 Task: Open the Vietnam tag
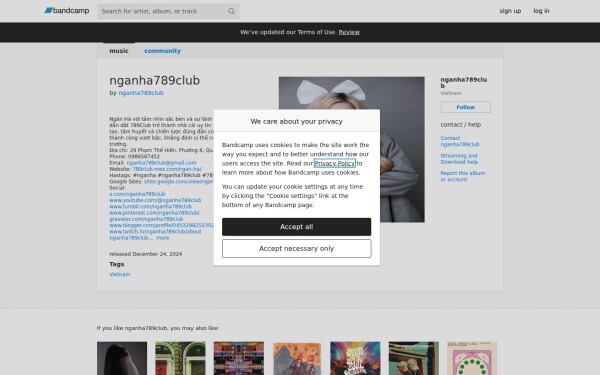[119, 274]
